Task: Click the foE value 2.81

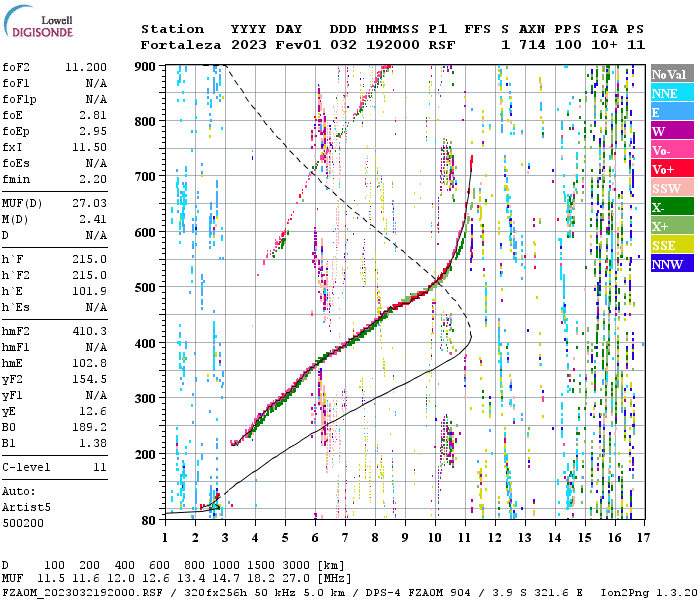Action: tap(93, 115)
